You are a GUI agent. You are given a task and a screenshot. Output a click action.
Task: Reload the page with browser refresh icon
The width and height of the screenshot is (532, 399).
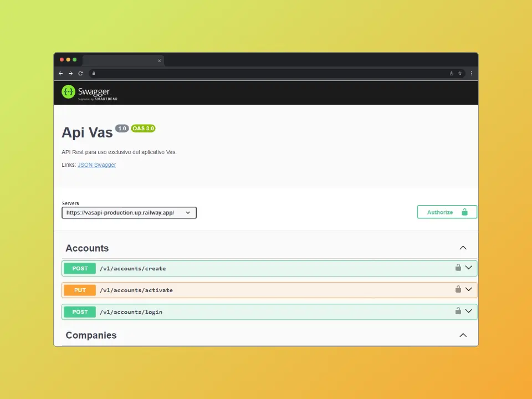click(x=80, y=73)
